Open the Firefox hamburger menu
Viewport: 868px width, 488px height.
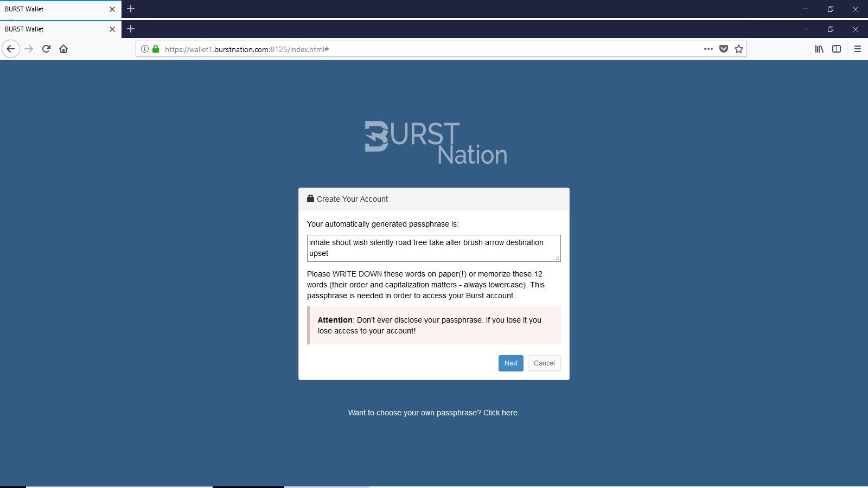point(858,49)
